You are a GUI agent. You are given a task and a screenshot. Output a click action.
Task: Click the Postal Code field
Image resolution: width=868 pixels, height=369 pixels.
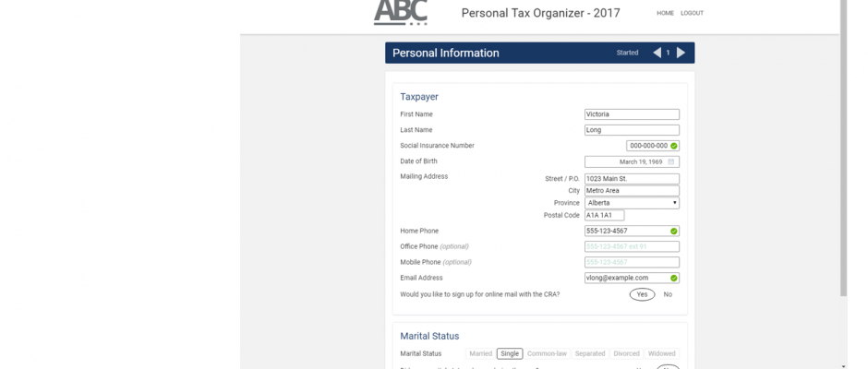pos(604,215)
